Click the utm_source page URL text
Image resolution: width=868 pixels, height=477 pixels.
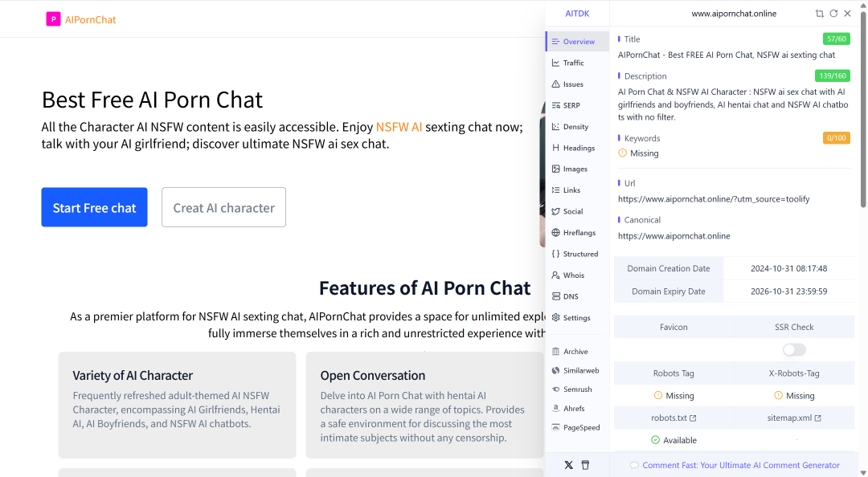click(714, 199)
